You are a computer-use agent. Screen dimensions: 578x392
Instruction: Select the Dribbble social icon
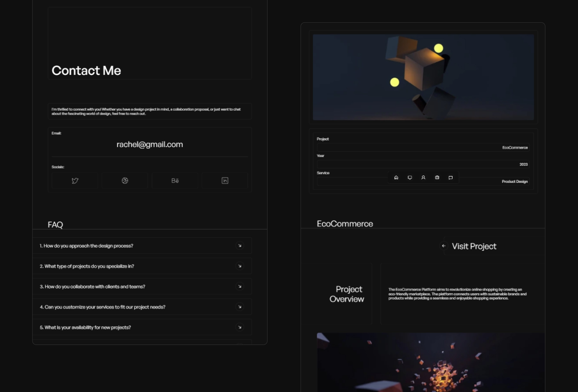coord(125,181)
